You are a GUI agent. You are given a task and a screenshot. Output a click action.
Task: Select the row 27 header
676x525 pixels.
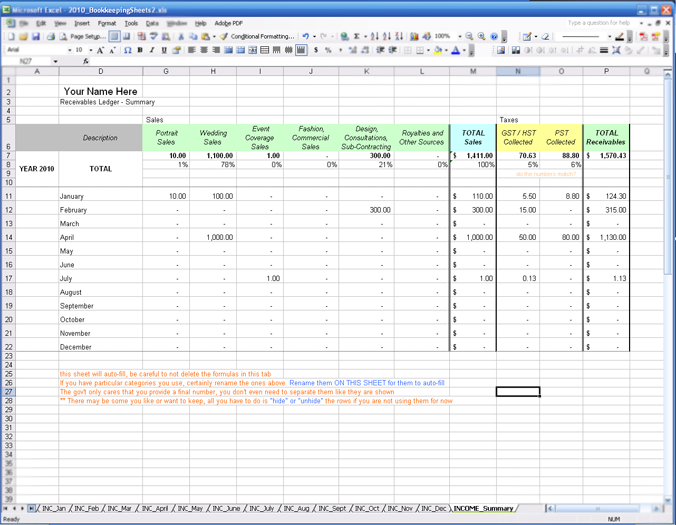coord(9,392)
